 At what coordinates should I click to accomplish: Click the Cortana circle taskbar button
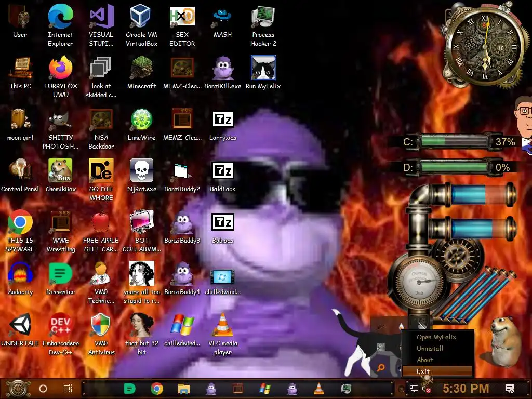coord(43,389)
